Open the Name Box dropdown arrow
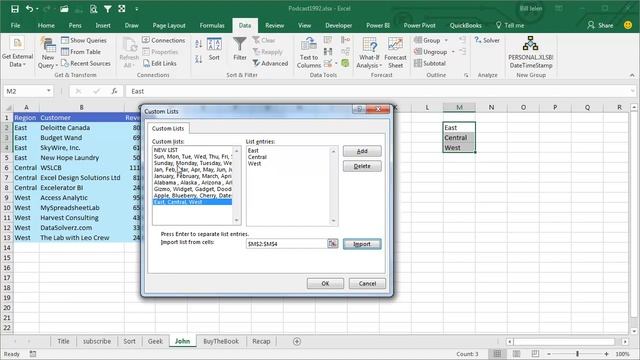 tap(49, 91)
